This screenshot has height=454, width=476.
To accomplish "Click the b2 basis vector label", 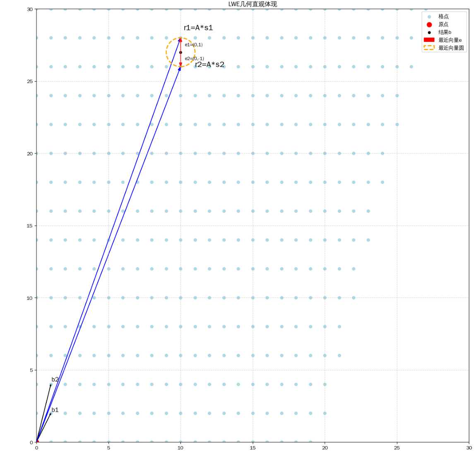I will (55, 379).
